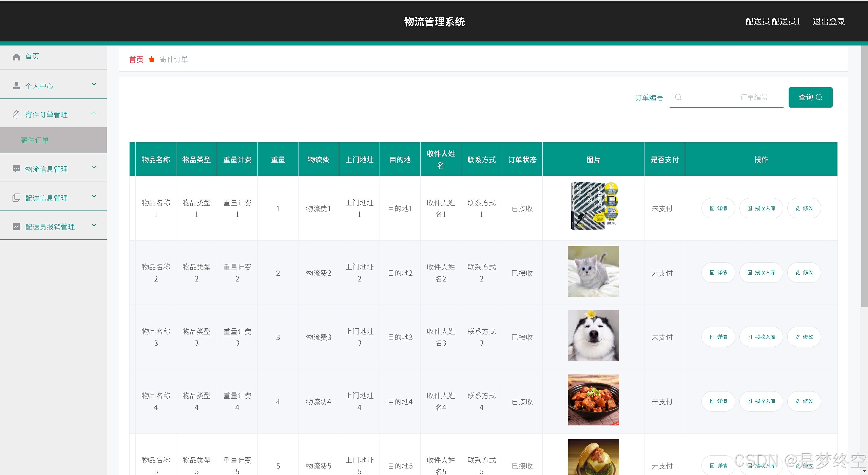Click the 退出登录 link in the header
Viewport: 868px width, 475px height.
828,22
